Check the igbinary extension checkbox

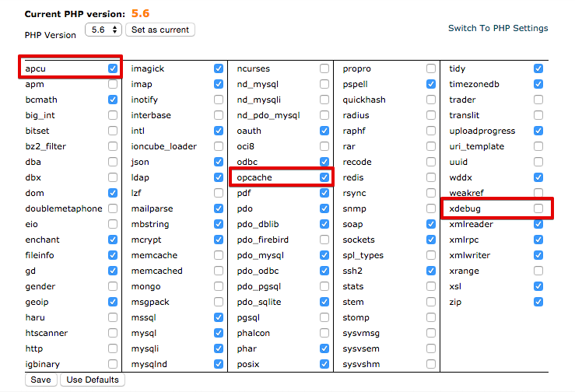(x=113, y=364)
